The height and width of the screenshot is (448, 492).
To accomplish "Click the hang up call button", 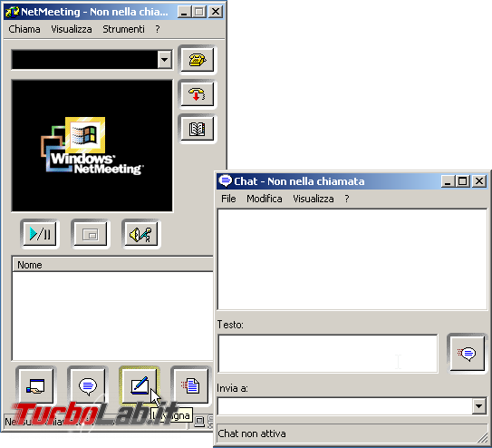I will [x=198, y=94].
